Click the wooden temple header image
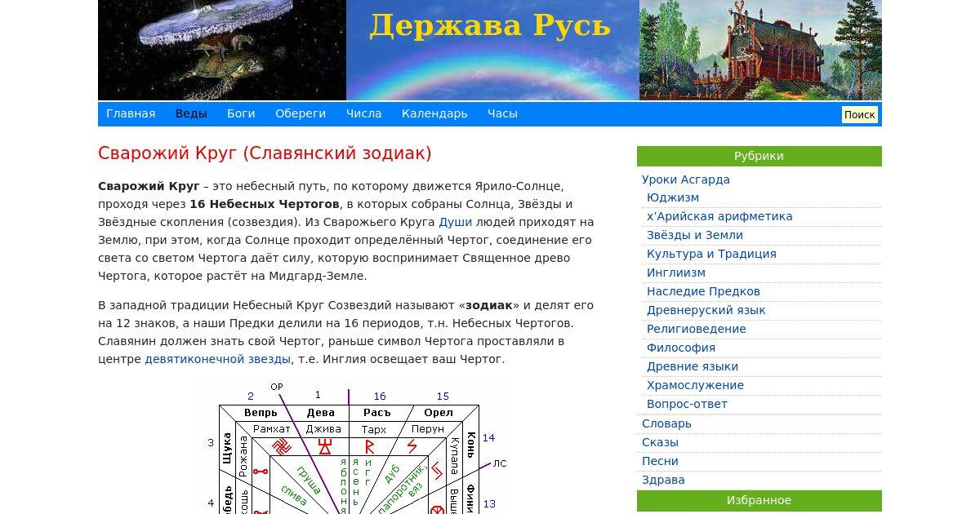 [760, 50]
